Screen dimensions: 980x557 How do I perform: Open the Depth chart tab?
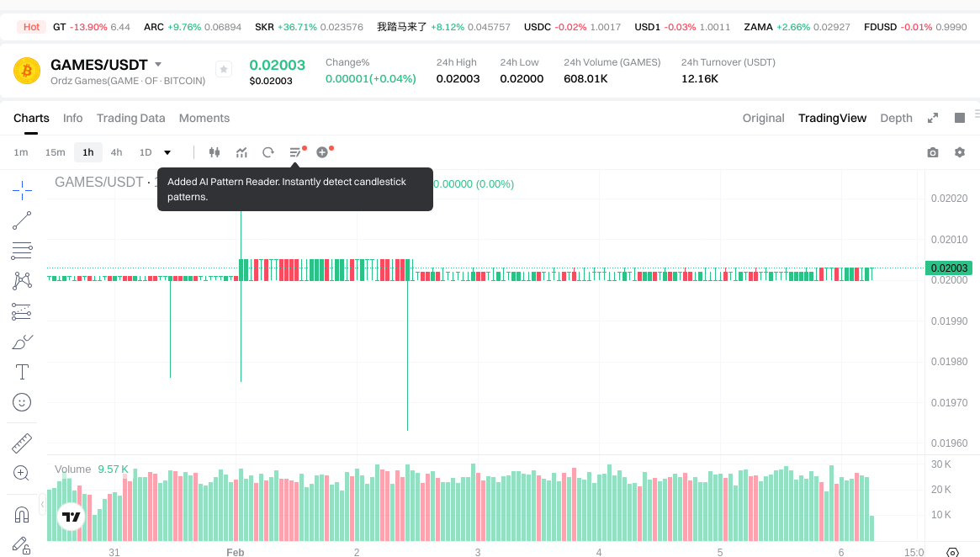point(896,118)
